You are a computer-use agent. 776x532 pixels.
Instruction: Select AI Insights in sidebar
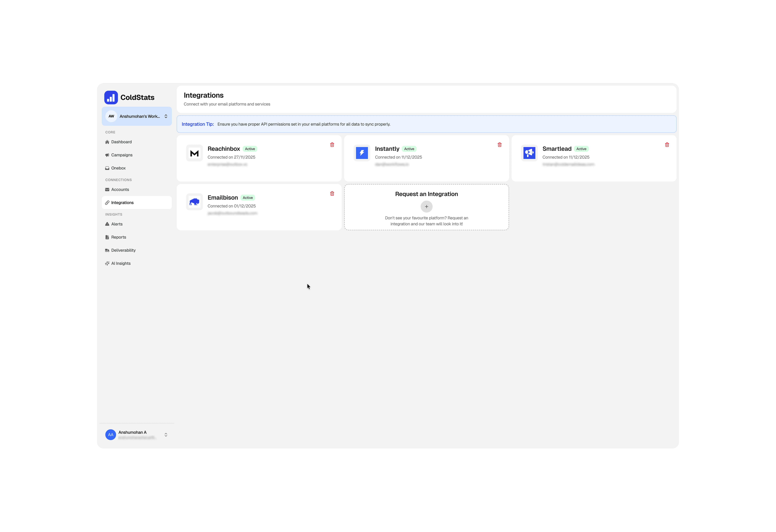click(x=121, y=263)
